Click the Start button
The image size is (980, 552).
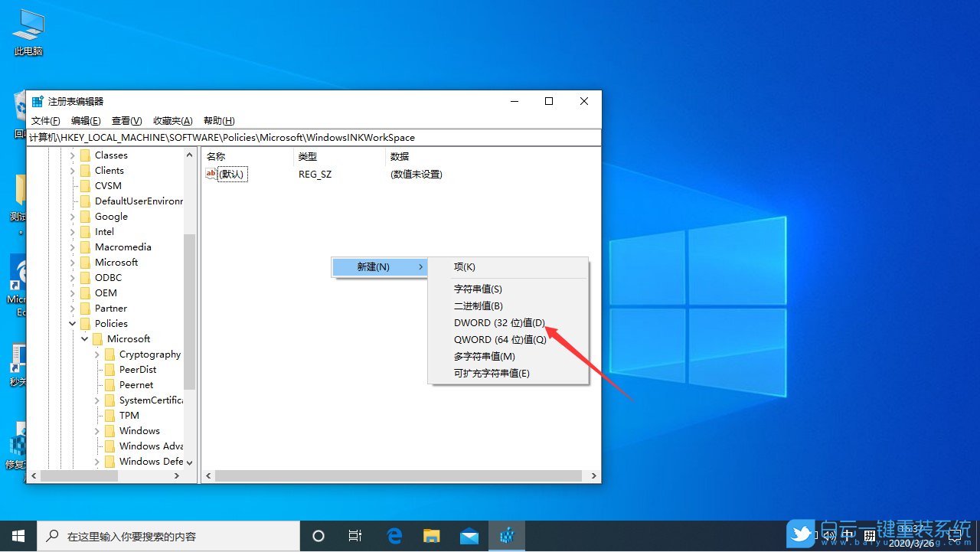coord(18,535)
